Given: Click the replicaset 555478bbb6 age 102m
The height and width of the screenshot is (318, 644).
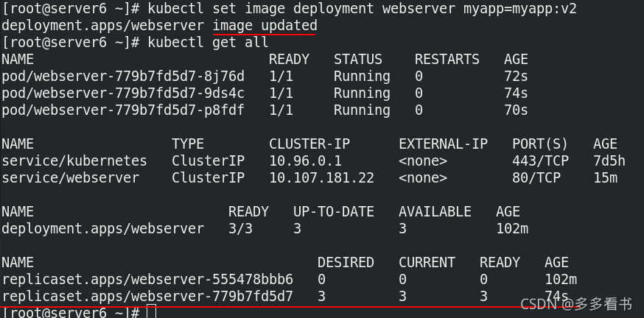Looking at the screenshot, I should click(561, 280).
